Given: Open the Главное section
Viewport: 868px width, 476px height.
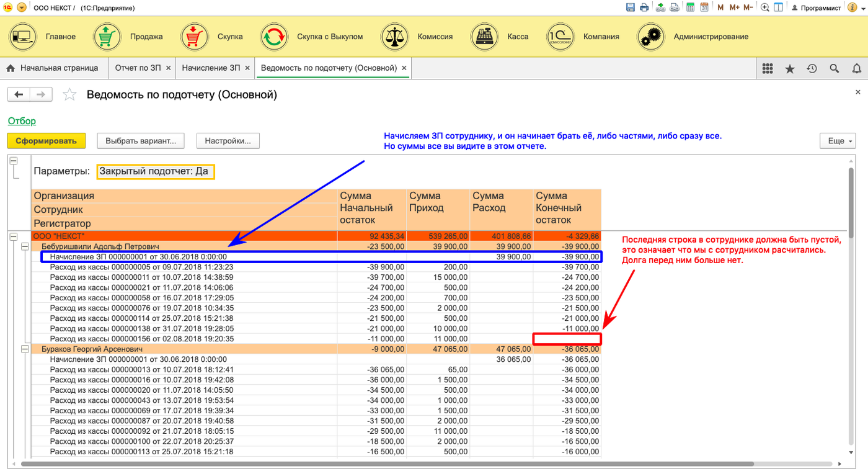Looking at the screenshot, I should [43, 37].
